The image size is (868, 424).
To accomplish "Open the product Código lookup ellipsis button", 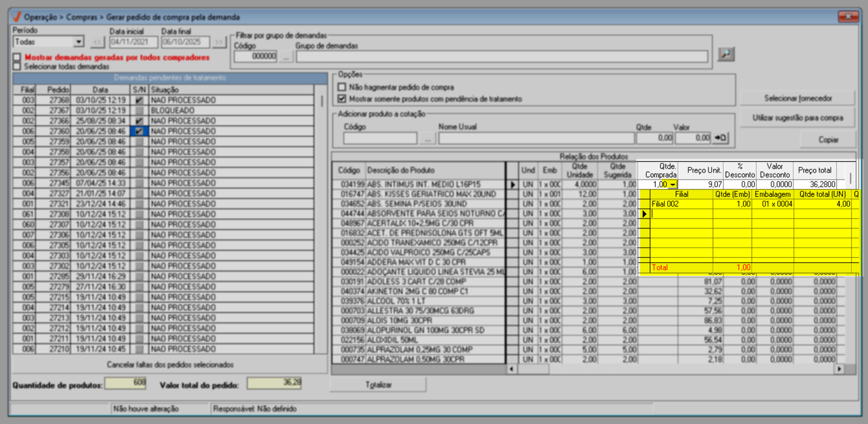I will [x=427, y=138].
